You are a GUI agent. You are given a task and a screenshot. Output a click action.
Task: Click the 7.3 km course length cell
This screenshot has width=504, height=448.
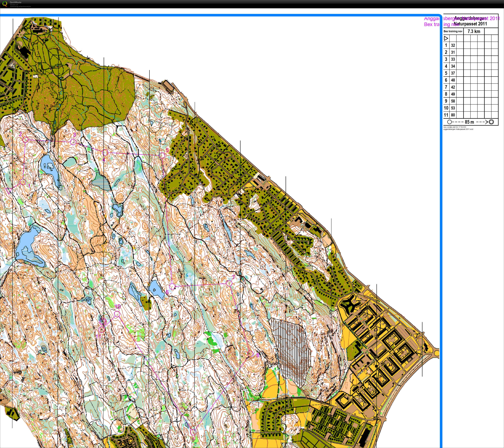(x=474, y=31)
